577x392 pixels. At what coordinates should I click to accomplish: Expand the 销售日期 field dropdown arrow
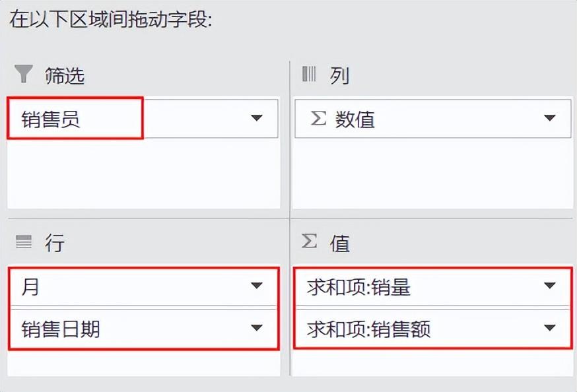tap(257, 328)
